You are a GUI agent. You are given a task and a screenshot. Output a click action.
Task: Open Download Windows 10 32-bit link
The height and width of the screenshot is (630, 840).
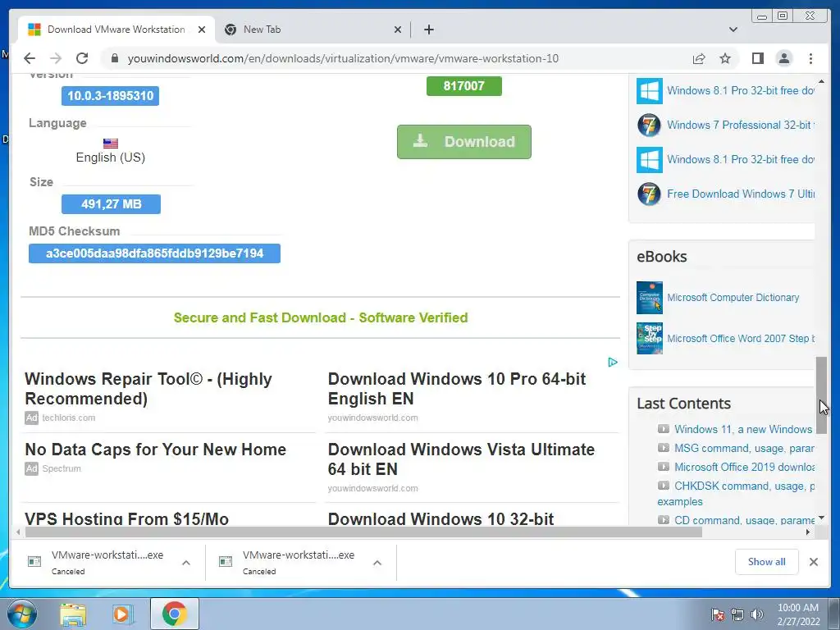point(441,518)
